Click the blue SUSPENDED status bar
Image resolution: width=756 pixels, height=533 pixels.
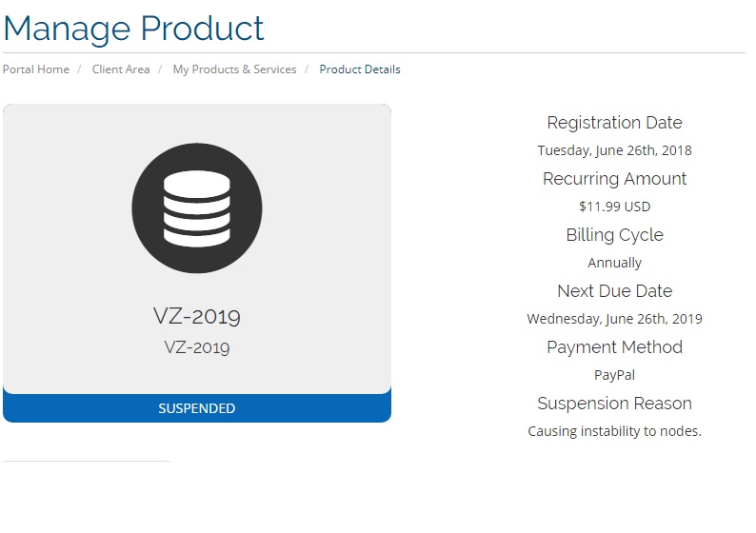pos(197,408)
